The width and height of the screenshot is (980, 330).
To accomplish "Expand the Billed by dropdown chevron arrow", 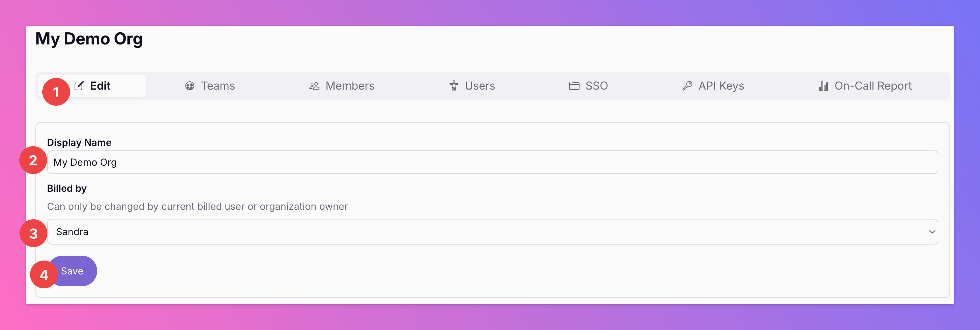I will (932, 232).
